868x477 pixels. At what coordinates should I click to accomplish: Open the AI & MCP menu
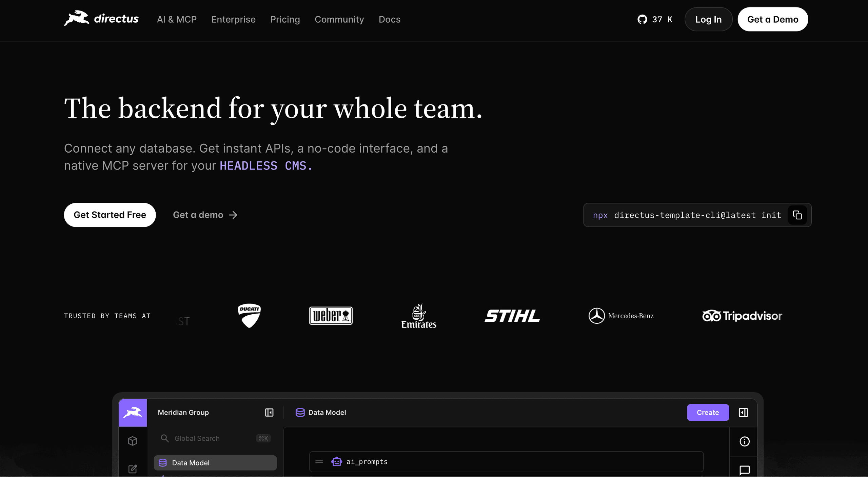pos(177,19)
